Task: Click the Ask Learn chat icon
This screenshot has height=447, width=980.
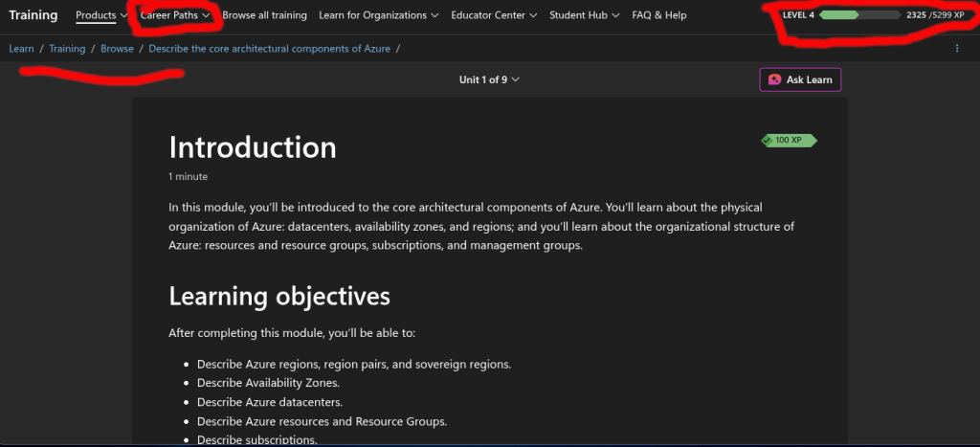Action: coord(775,79)
